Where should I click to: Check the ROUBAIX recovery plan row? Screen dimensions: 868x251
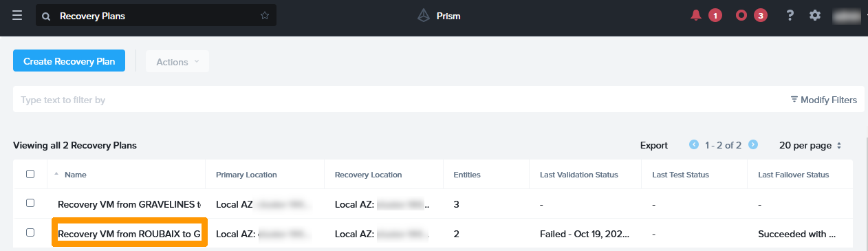tap(30, 232)
